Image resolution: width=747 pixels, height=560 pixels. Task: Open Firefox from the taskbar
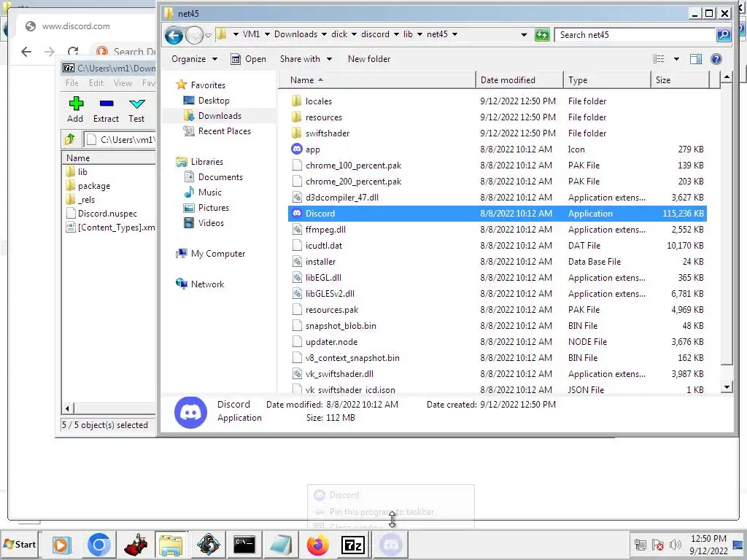click(x=318, y=545)
